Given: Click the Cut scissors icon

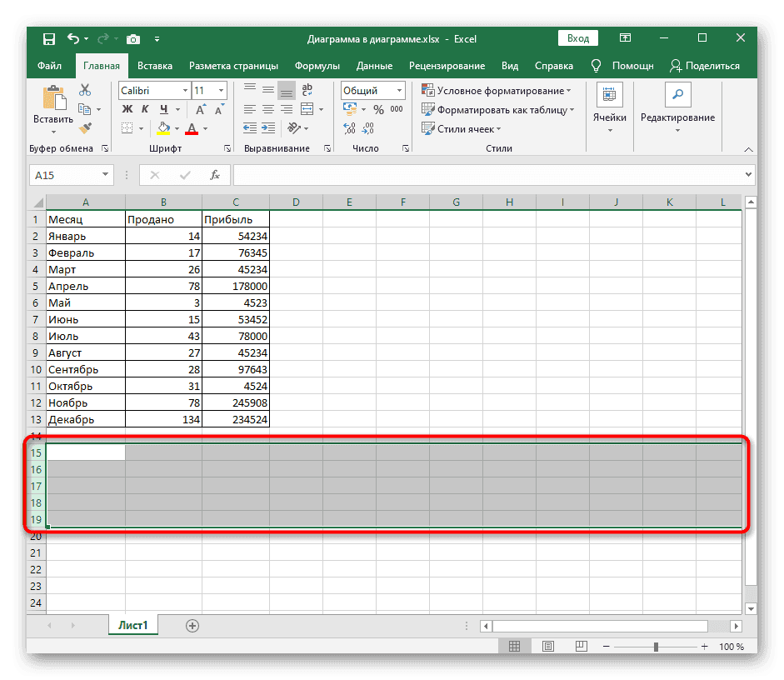Looking at the screenshot, I should [x=85, y=91].
